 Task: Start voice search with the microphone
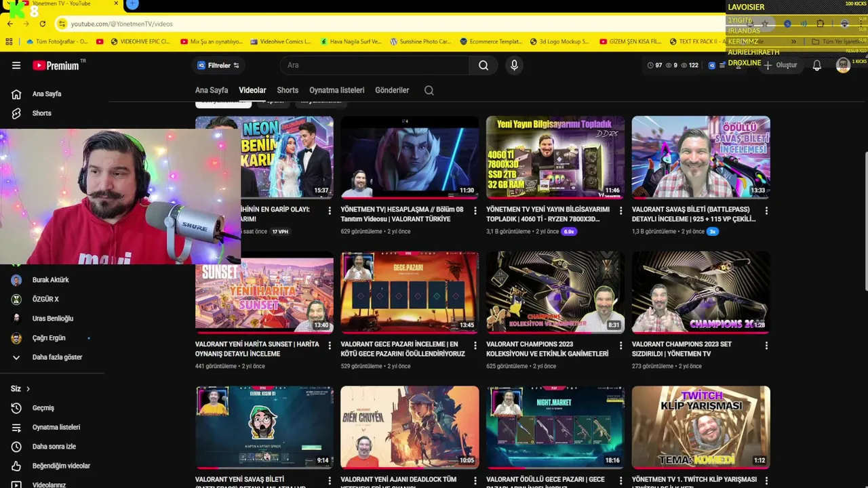[x=514, y=65]
